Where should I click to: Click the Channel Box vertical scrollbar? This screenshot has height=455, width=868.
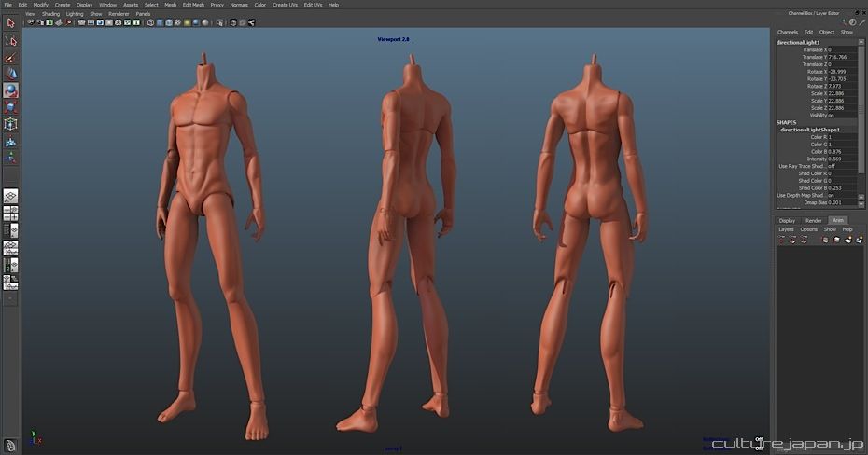[861, 107]
